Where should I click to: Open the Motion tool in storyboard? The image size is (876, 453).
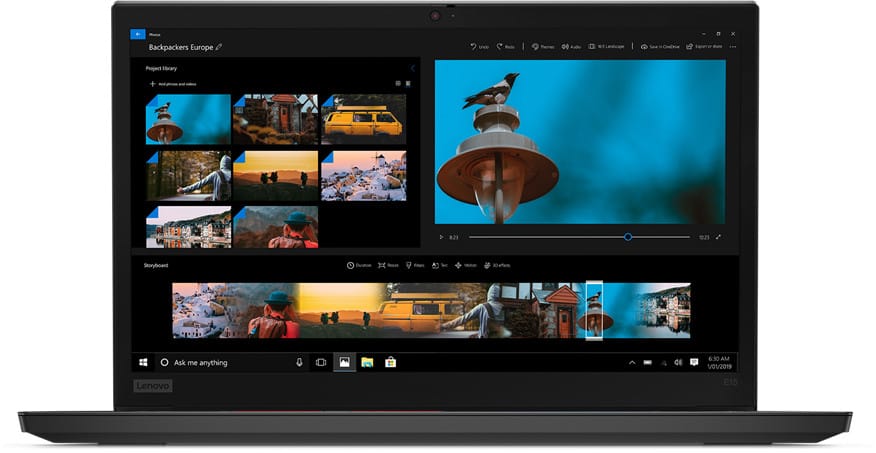point(465,265)
